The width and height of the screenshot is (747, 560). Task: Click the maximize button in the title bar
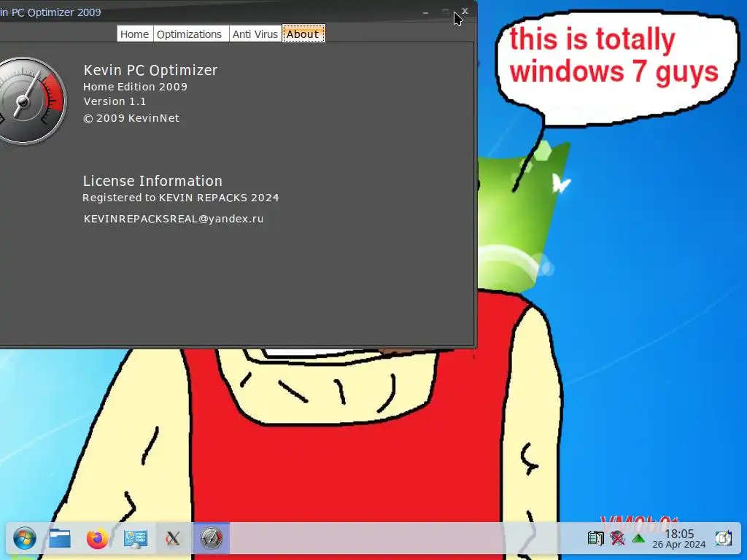[x=445, y=12]
